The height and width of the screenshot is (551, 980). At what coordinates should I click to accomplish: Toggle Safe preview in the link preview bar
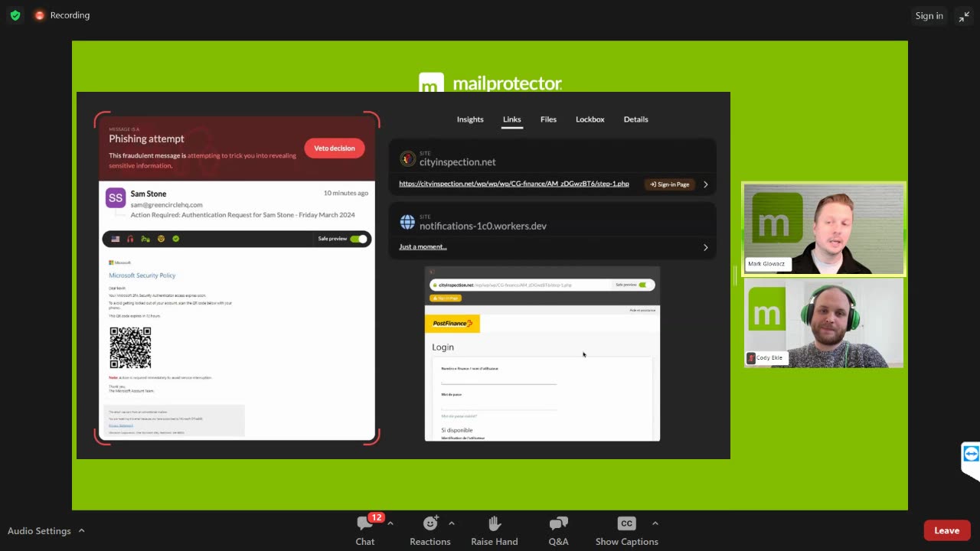click(643, 285)
